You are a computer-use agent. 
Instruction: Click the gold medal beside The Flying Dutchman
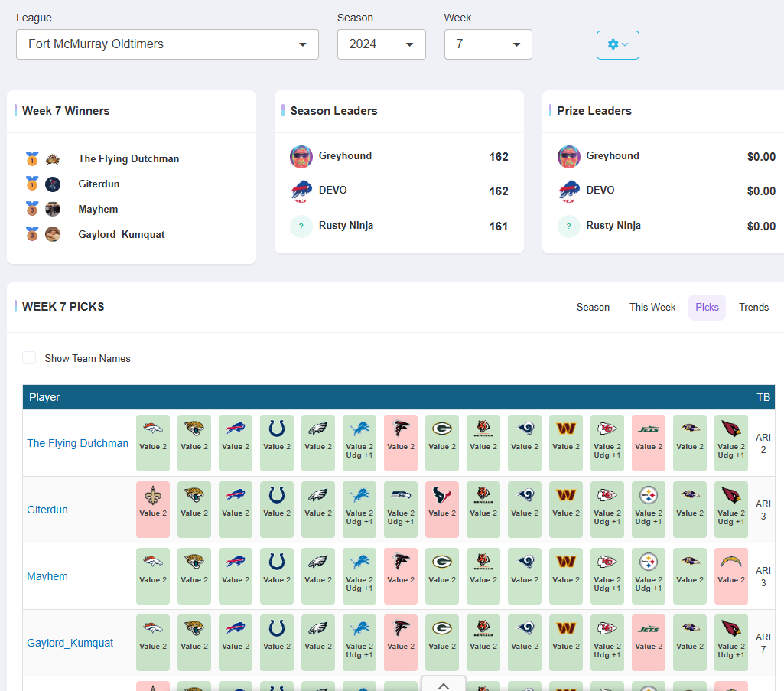click(x=31, y=158)
